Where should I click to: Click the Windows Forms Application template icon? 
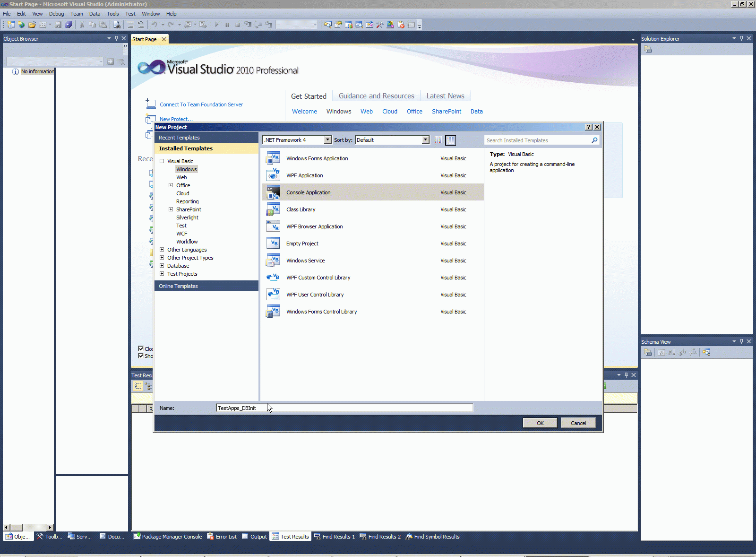coord(273,158)
